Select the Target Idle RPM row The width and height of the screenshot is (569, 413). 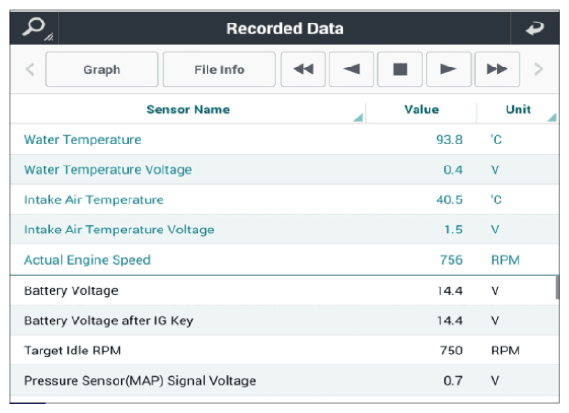[x=285, y=350]
